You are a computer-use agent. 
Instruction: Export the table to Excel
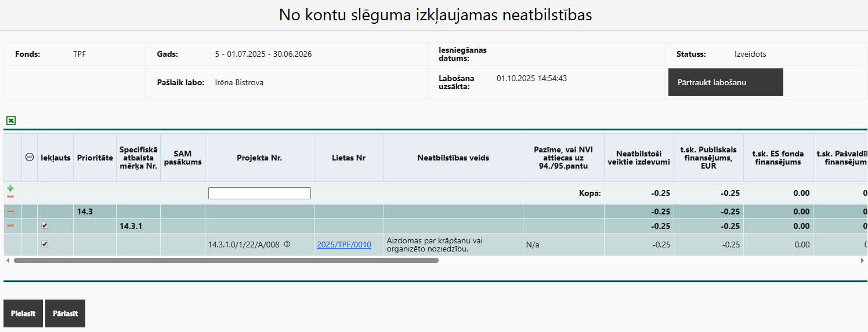pyautogui.click(x=11, y=121)
